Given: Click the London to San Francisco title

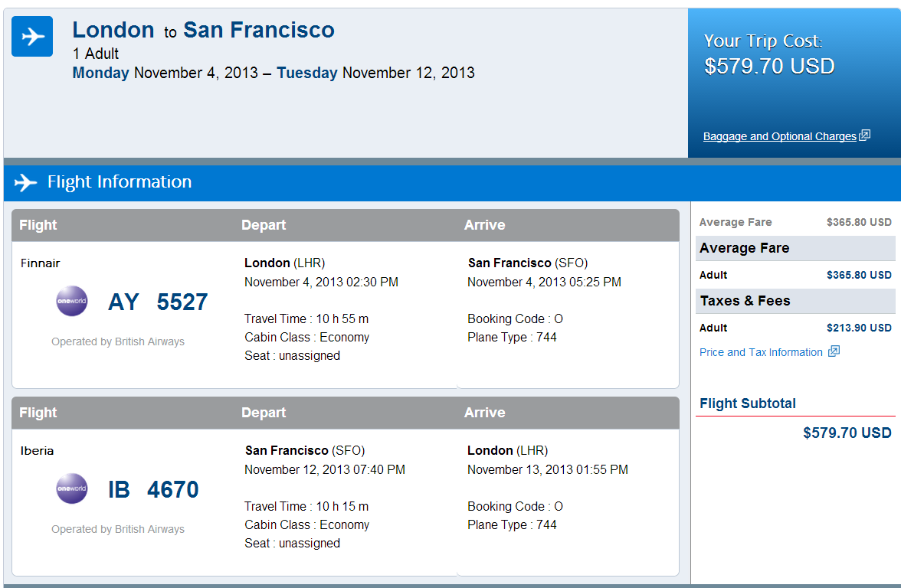Looking at the screenshot, I should click(203, 30).
